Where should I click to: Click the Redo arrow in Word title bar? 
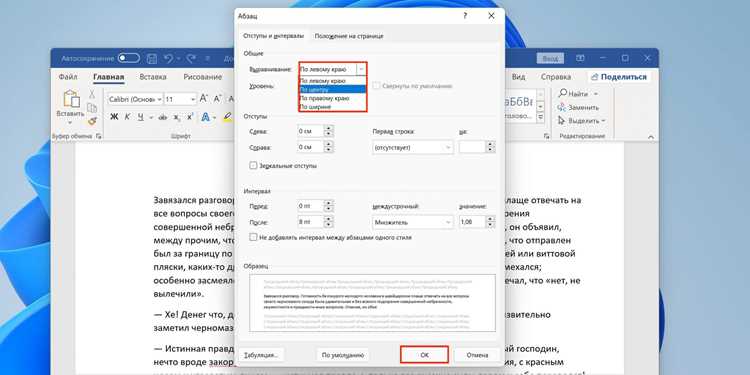coord(191,58)
